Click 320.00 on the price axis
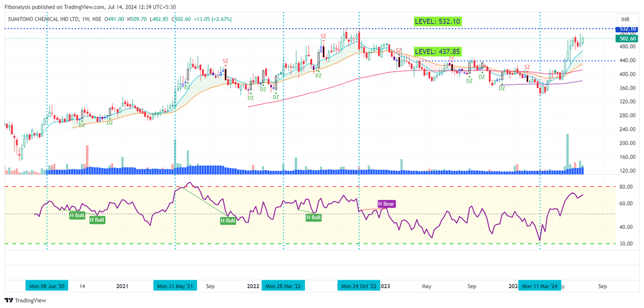The width and height of the screenshot is (644, 308). pyautogui.click(x=627, y=102)
